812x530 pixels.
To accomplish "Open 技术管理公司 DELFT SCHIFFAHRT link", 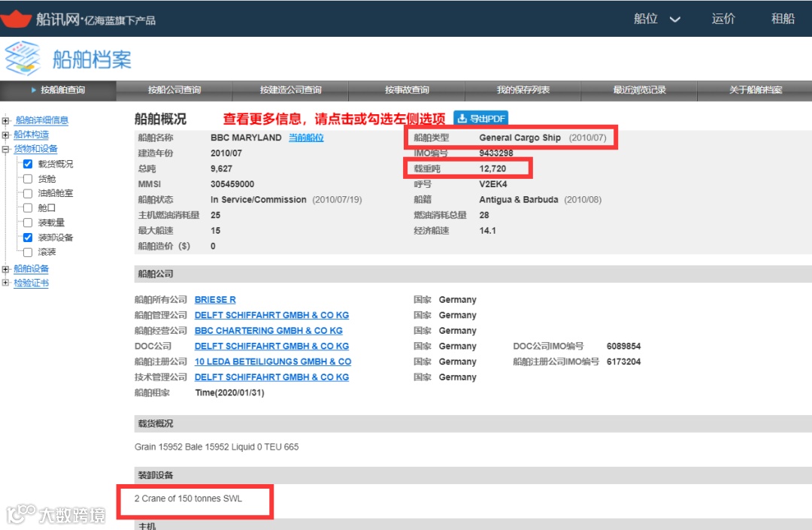I will [x=271, y=377].
